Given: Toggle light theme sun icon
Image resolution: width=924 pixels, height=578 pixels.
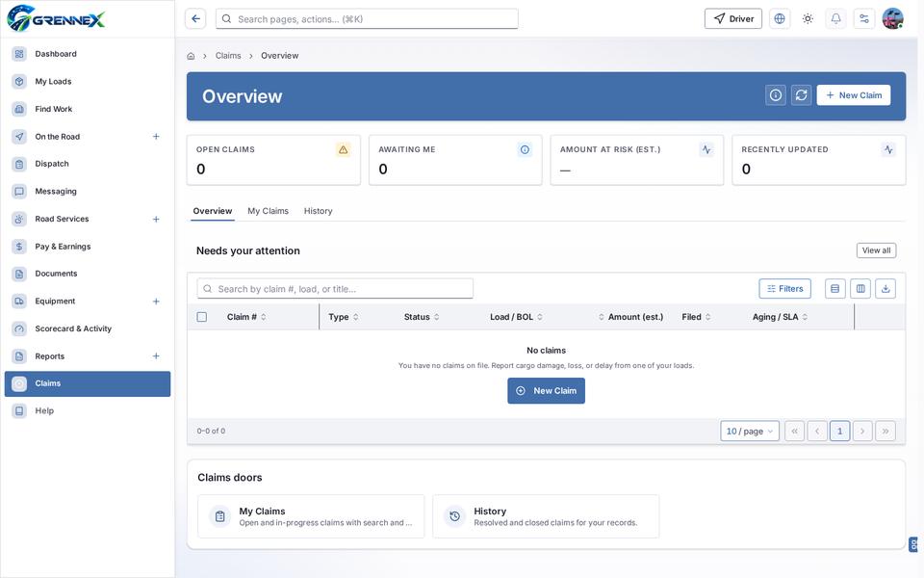Looking at the screenshot, I should point(808,19).
